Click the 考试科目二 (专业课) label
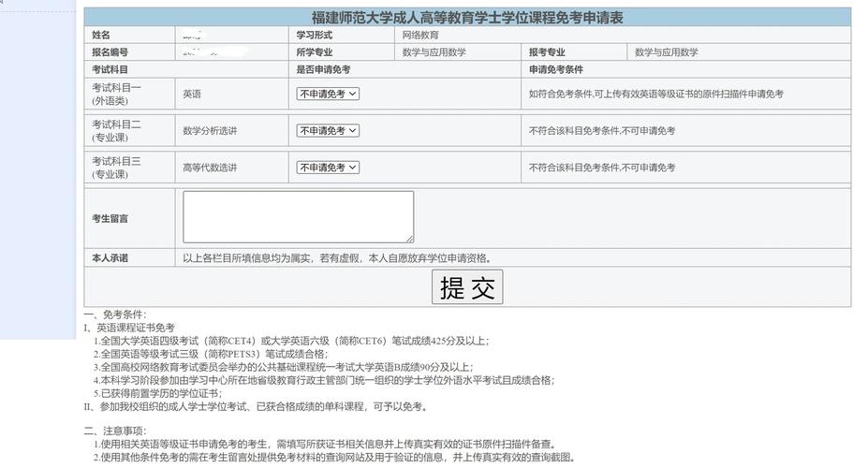The width and height of the screenshot is (868, 468). 117,130
